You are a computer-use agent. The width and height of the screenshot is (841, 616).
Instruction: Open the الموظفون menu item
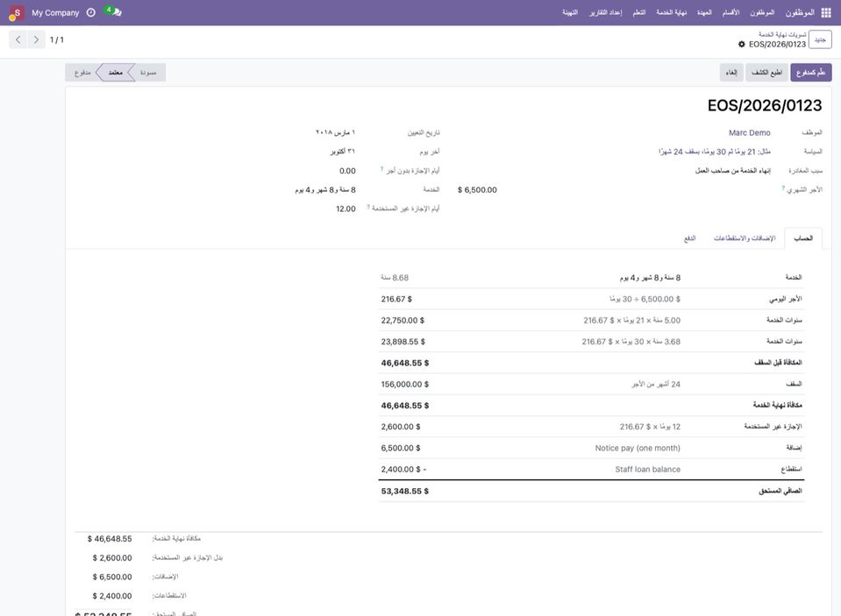point(762,12)
